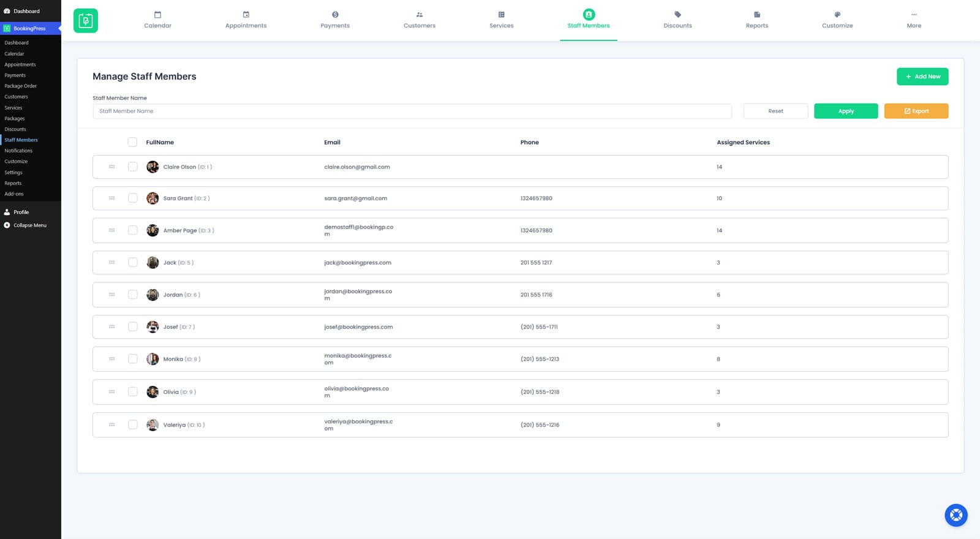Open the Discounts top navigation icon
Viewport: 980px width, 539px height.
click(x=677, y=15)
